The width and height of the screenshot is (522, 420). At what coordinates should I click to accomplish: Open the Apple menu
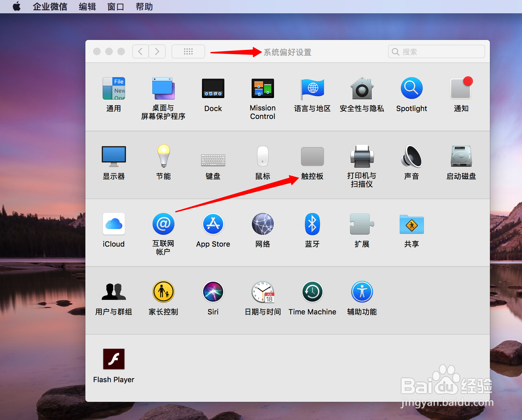point(17,6)
